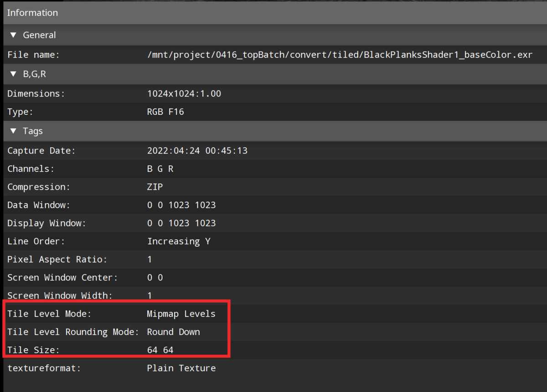This screenshot has height=392, width=547.
Task: Click the 'textureformat:' label
Action: [44, 368]
